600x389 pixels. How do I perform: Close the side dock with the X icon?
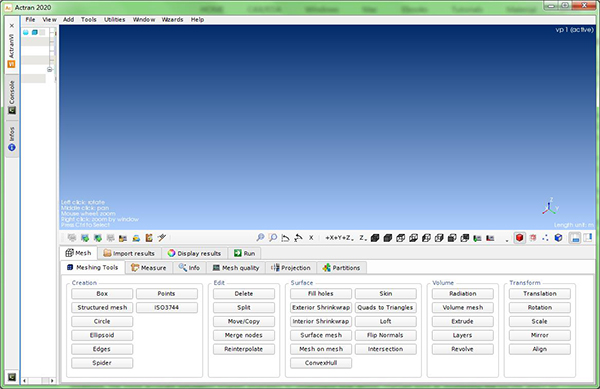pos(12,26)
